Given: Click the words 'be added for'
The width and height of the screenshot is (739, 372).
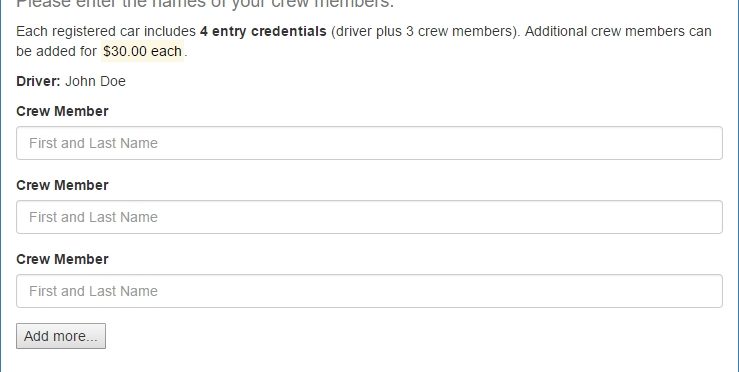Looking at the screenshot, I should pyautogui.click(x=57, y=51).
